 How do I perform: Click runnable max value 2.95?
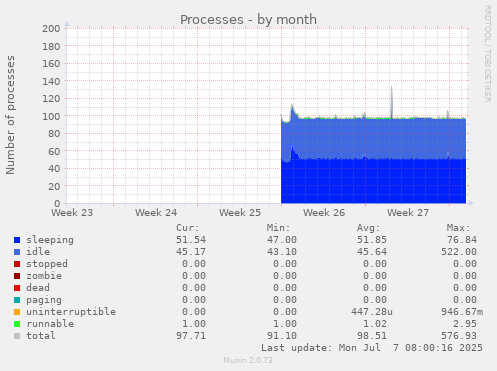(465, 324)
